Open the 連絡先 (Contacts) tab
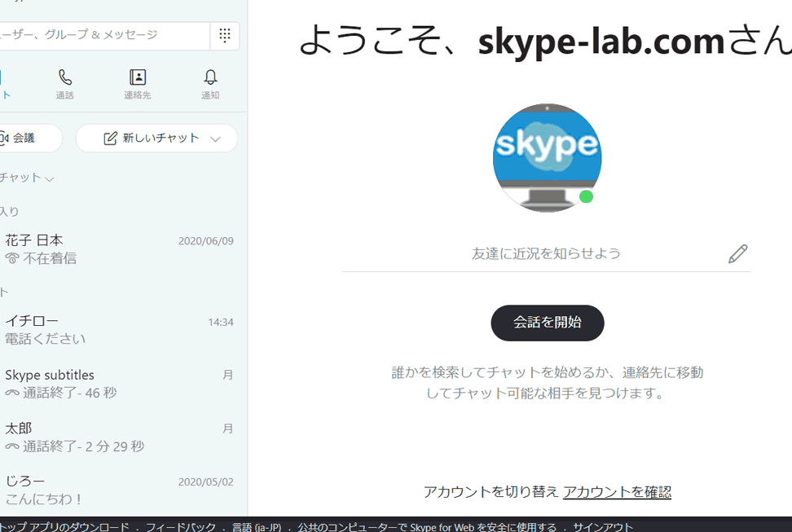 [x=138, y=84]
